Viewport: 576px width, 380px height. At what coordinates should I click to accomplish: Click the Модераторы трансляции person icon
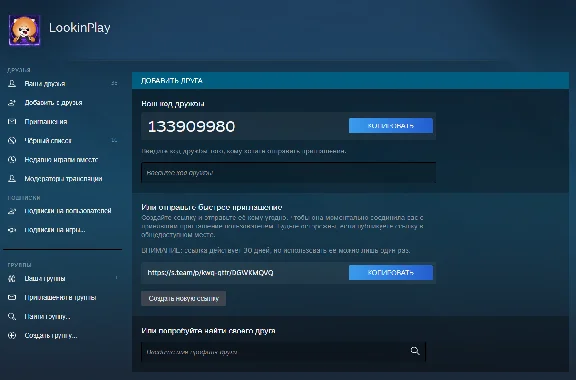pos(12,179)
